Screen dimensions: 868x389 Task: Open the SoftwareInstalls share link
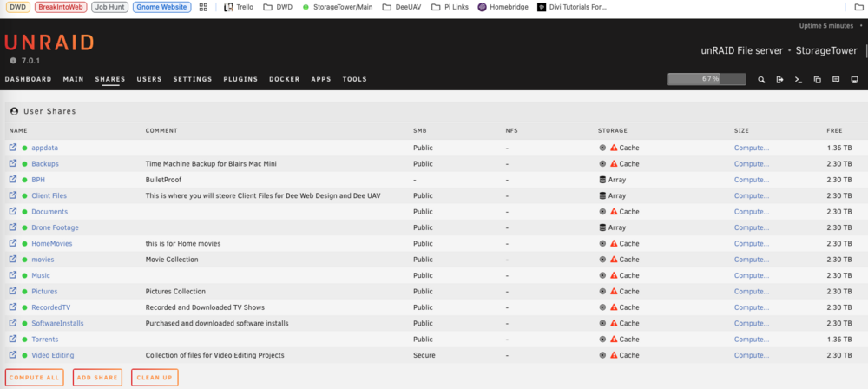(x=57, y=323)
